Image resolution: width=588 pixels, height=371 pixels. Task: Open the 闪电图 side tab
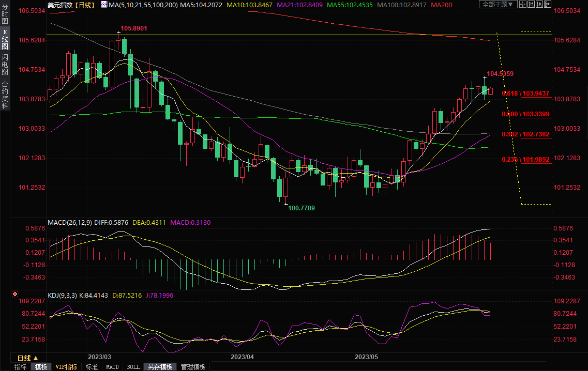pyautogui.click(x=5, y=64)
